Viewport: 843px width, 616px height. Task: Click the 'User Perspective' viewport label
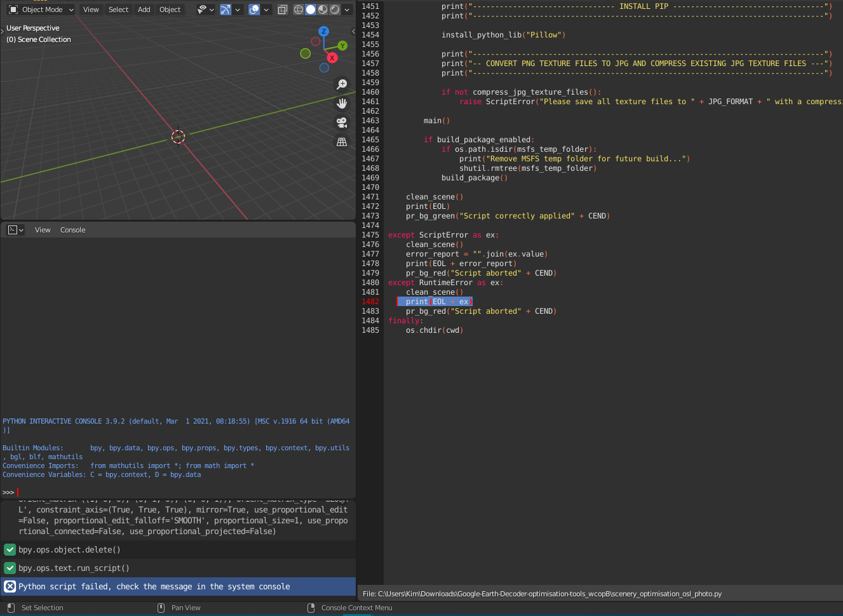[x=33, y=28]
